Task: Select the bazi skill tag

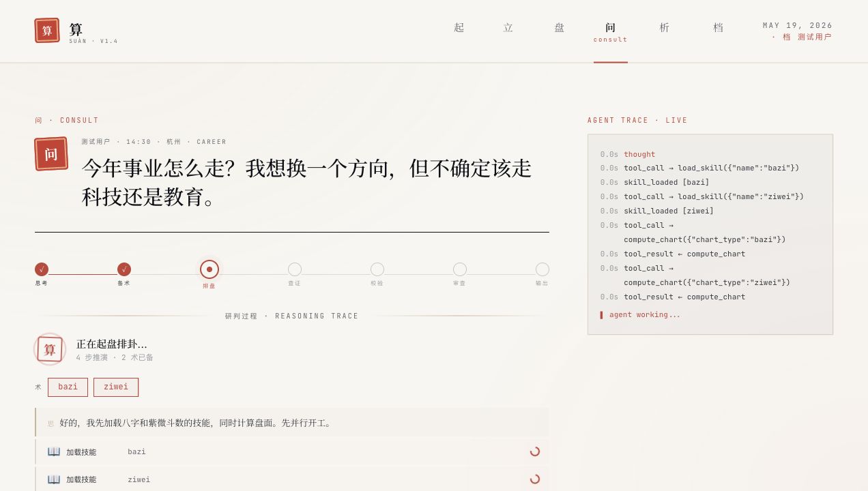Action: tap(68, 387)
